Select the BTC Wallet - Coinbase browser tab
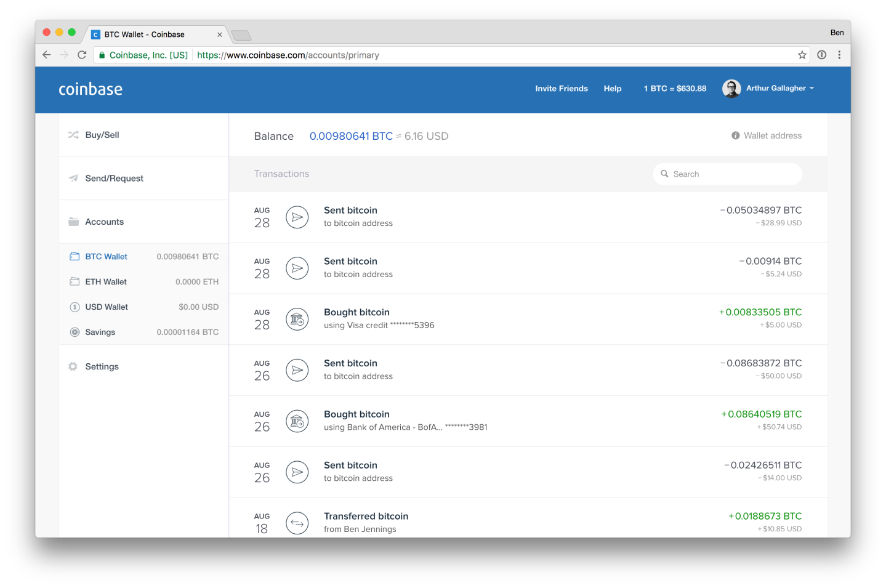This screenshot has width=886, height=588. (145, 34)
